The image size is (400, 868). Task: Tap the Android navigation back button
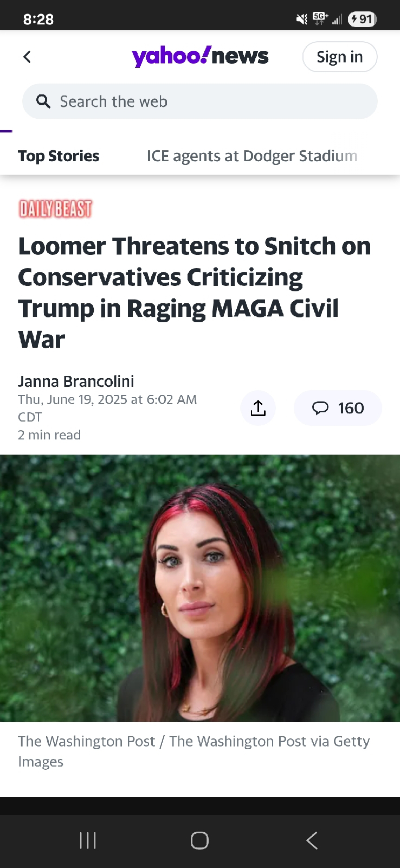click(x=312, y=840)
